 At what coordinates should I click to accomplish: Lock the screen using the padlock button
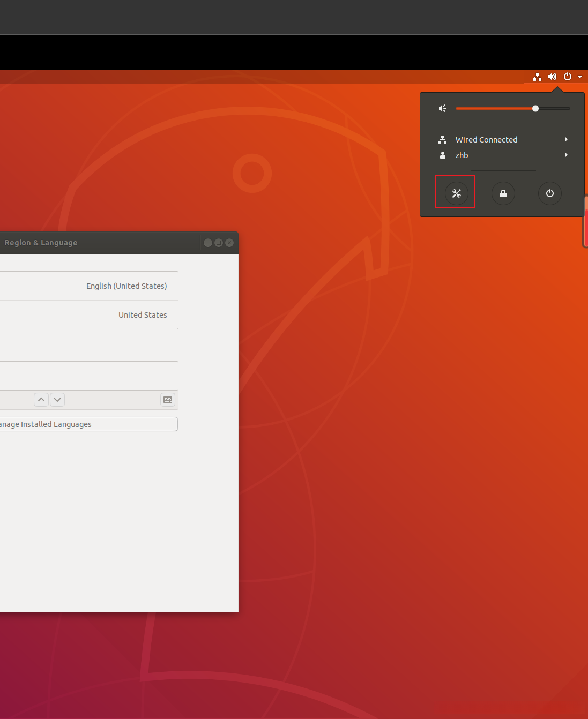pos(503,193)
